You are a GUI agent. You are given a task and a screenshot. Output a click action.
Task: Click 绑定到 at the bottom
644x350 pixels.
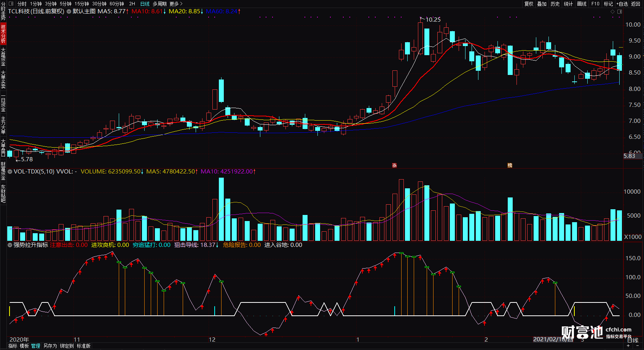click(67, 346)
